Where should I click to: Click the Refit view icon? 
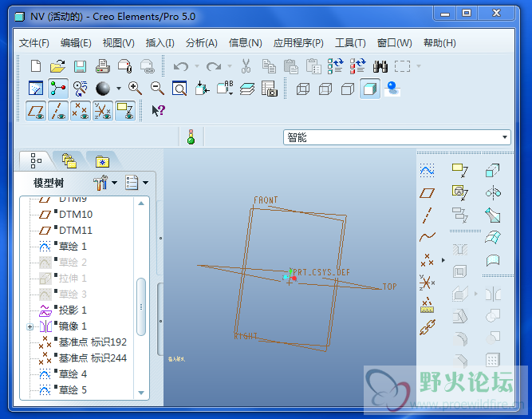179,89
